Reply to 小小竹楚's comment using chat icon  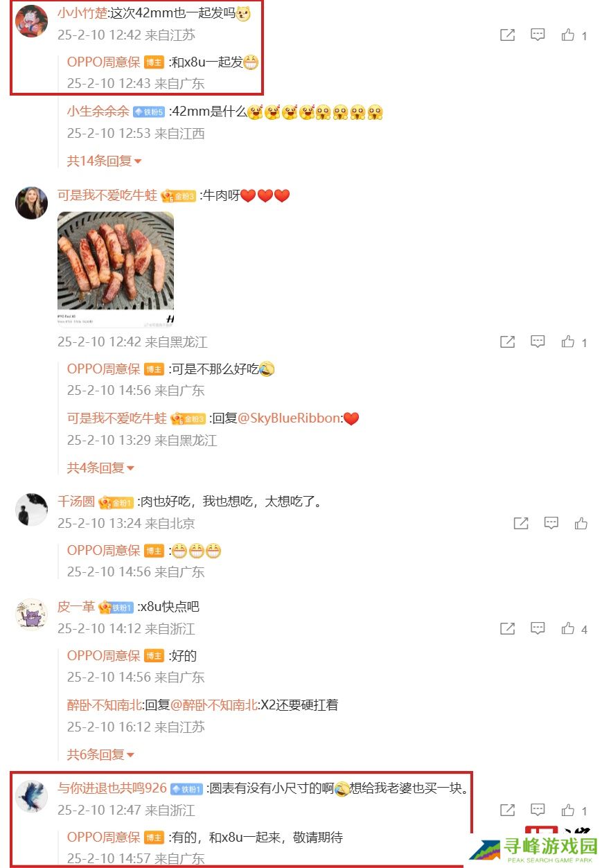tap(538, 35)
